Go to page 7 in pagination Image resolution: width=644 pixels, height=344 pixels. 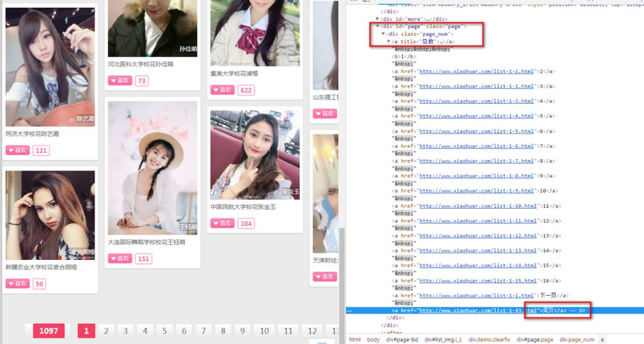[x=203, y=331]
